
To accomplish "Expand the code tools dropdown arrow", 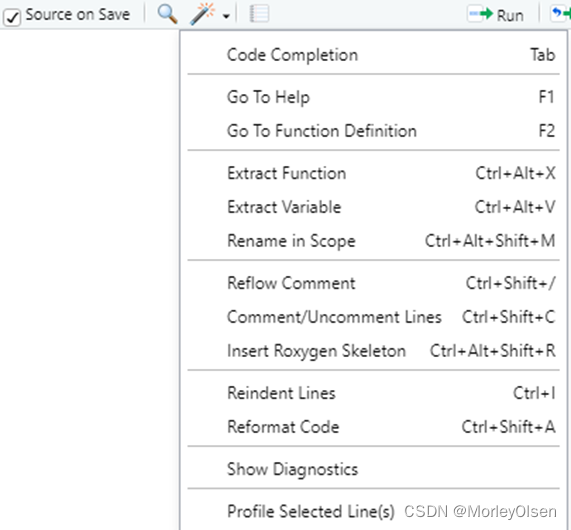I will click(x=226, y=16).
